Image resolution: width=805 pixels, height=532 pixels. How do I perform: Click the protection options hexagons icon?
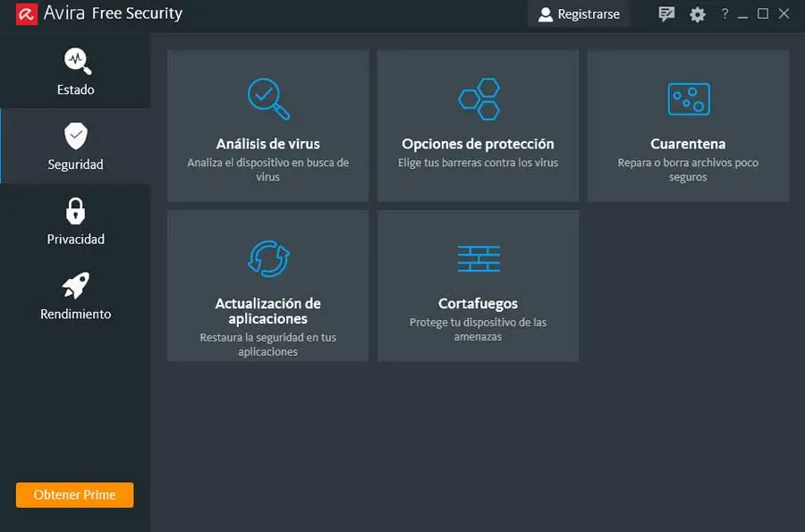click(479, 98)
